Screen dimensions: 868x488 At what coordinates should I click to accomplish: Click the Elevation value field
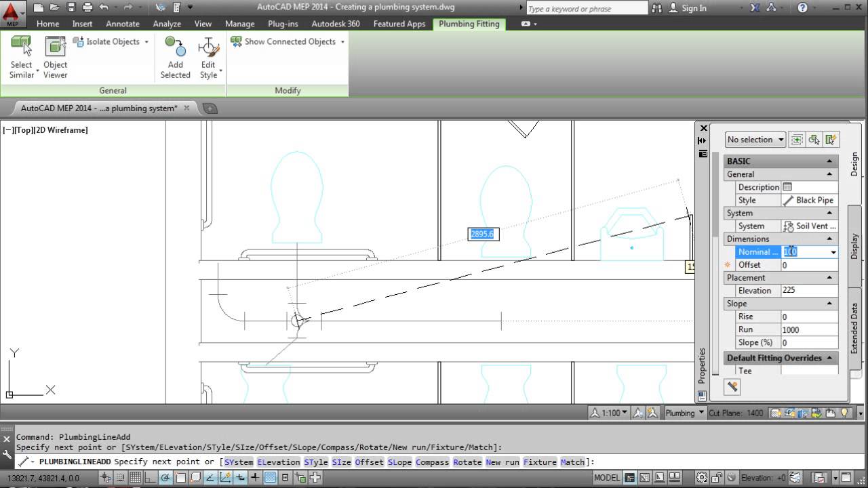[809, 291]
